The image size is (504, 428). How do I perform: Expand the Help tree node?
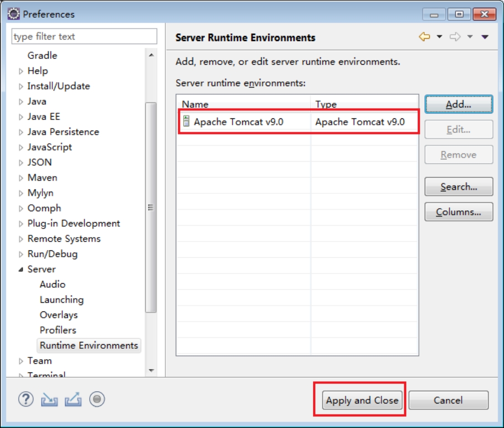pyautogui.click(x=21, y=71)
